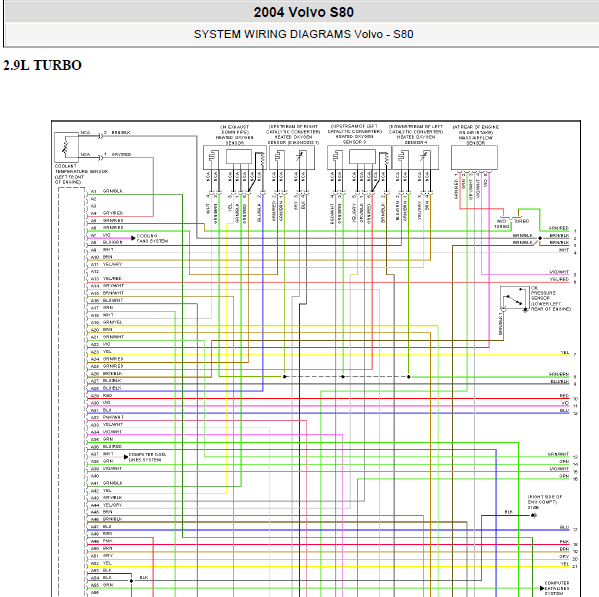Click the "TURBO" connector label
599x597 pixels.
pos(521,221)
